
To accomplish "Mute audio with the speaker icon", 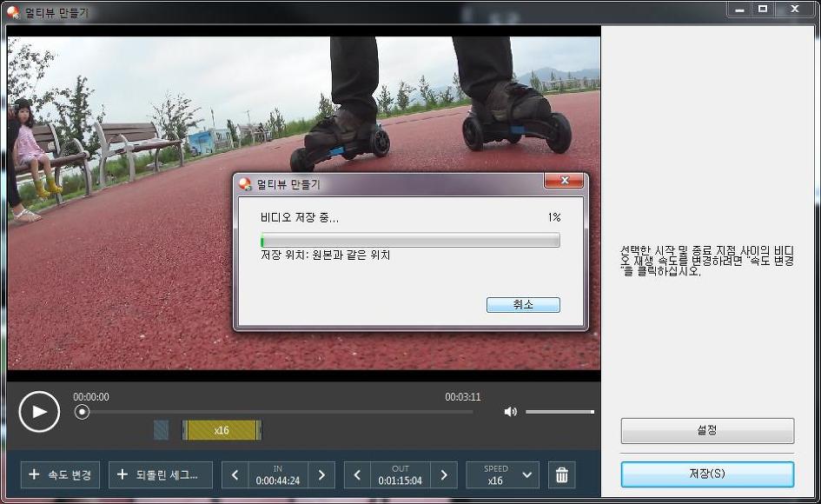I will click(x=510, y=412).
